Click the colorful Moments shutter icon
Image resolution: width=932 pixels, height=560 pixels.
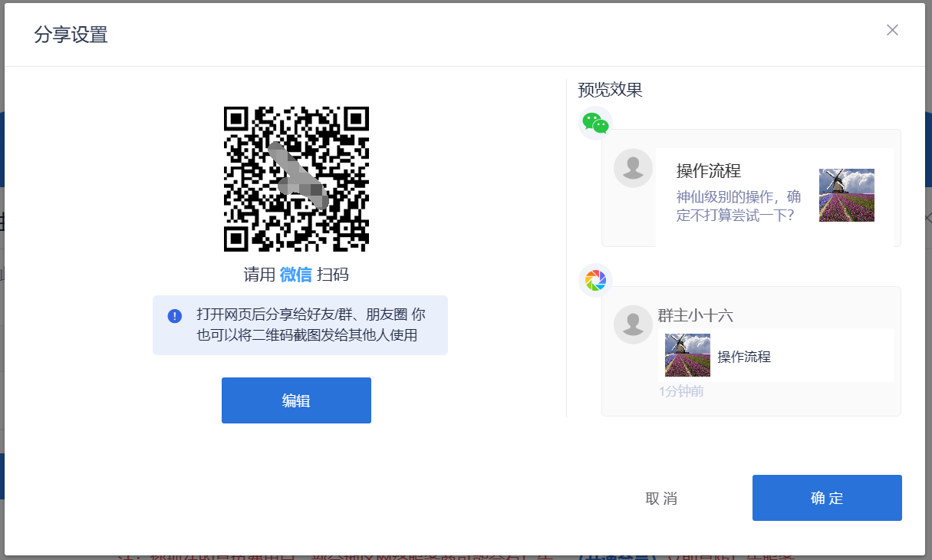click(595, 281)
